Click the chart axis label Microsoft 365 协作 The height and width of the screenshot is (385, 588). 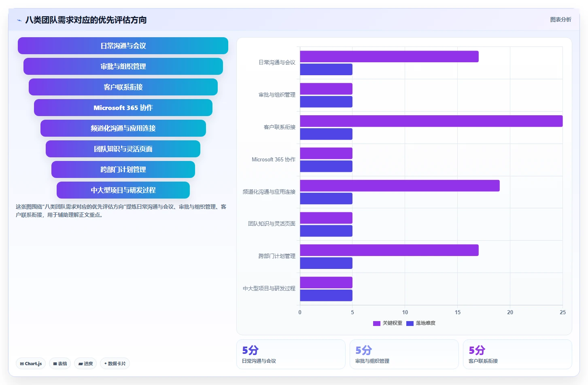[274, 159]
